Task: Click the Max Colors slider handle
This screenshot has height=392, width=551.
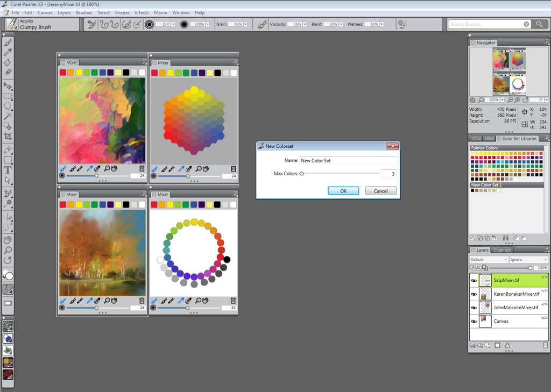Action: coord(302,173)
